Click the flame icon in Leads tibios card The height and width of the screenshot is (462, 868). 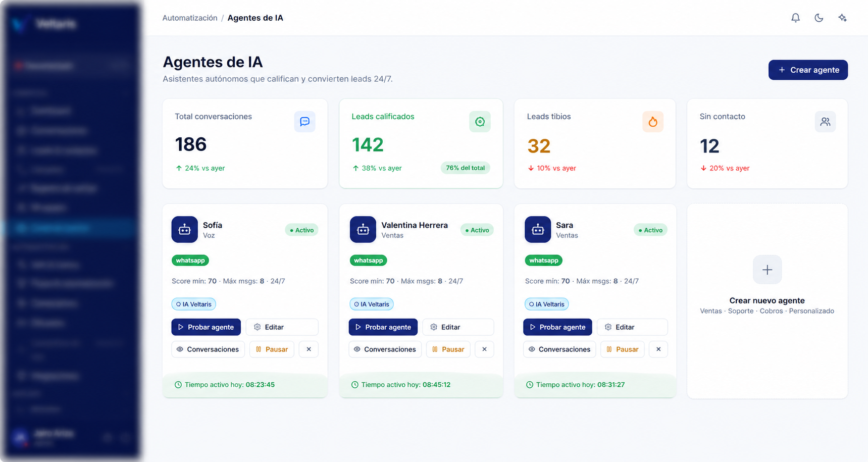tap(653, 122)
